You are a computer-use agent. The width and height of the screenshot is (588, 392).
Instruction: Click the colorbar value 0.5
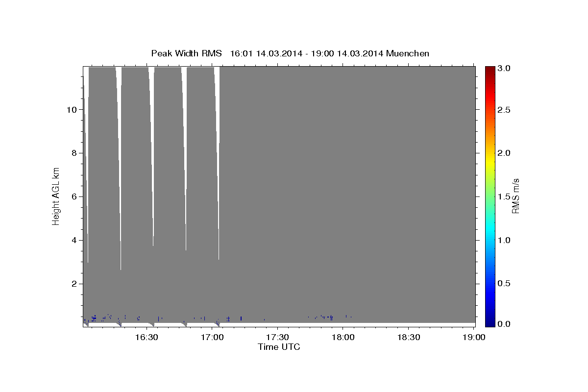(504, 283)
